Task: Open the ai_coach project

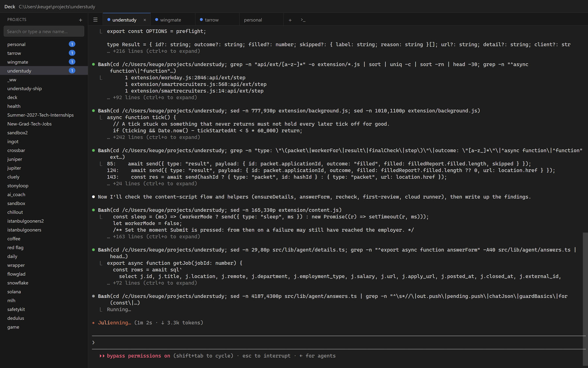Action: pyautogui.click(x=44, y=194)
